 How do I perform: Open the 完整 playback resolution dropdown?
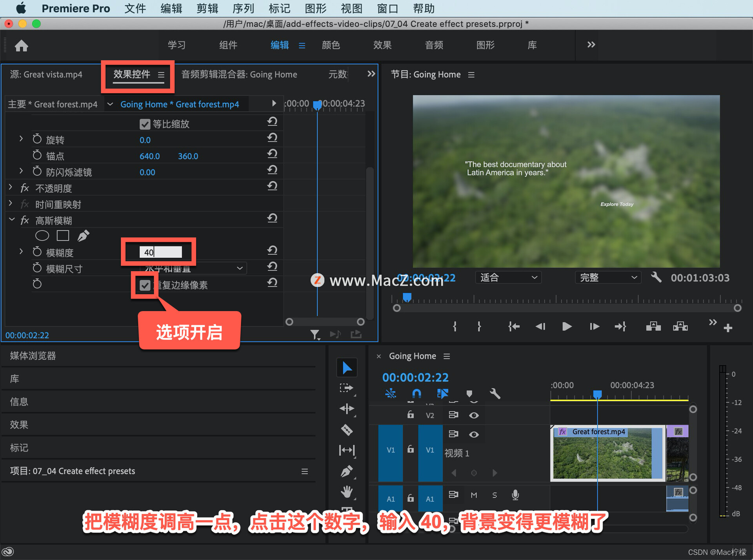(607, 277)
